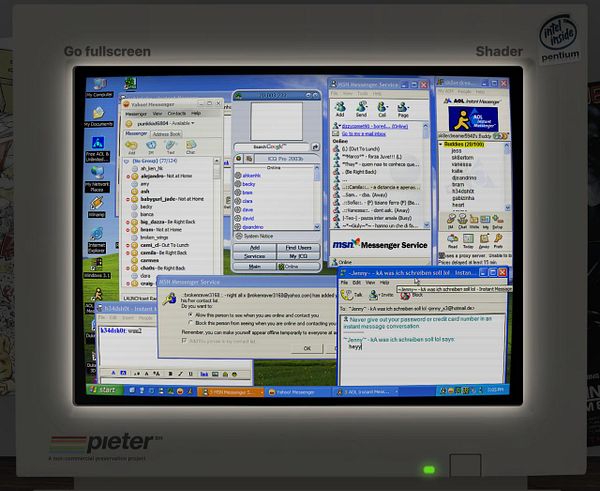The width and height of the screenshot is (600, 491).
Task: Select skilertom in AOL buddy list
Action: (x=462, y=158)
